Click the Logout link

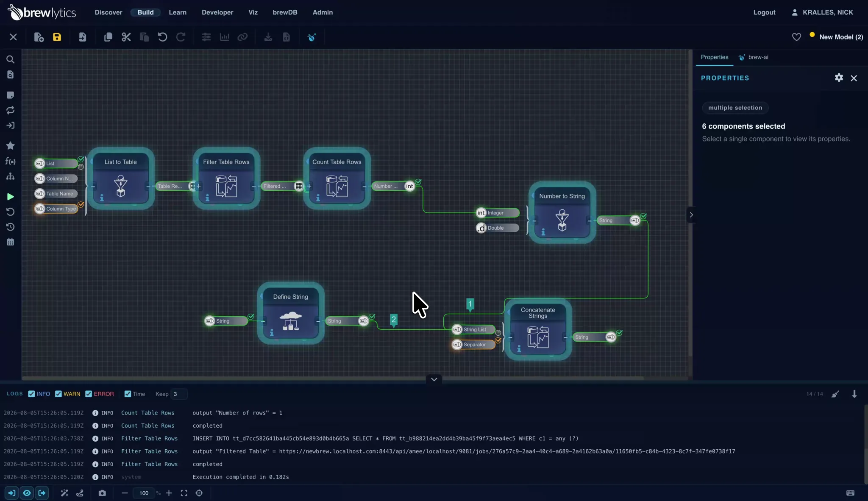(764, 12)
